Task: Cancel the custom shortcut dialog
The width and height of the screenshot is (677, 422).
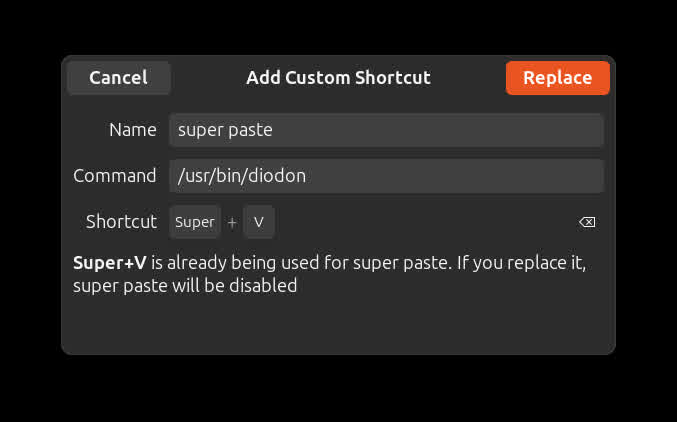Action: [x=118, y=78]
